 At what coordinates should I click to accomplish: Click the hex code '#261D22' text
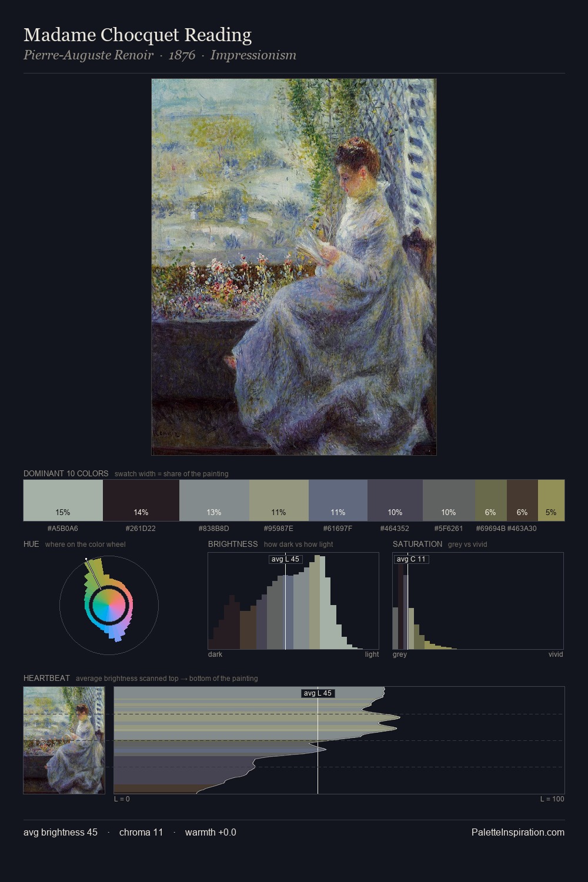click(x=141, y=529)
